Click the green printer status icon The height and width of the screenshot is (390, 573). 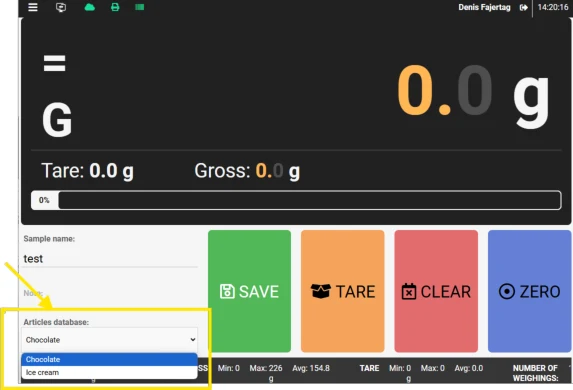pos(115,7)
